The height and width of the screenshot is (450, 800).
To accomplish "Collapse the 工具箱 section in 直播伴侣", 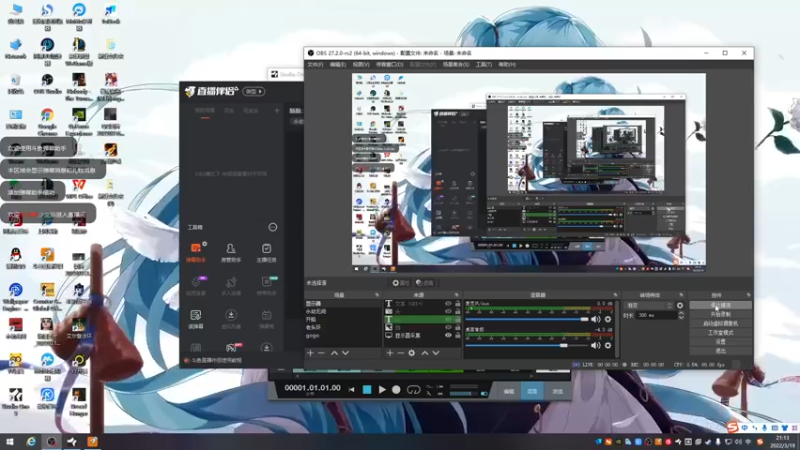I will point(272,227).
